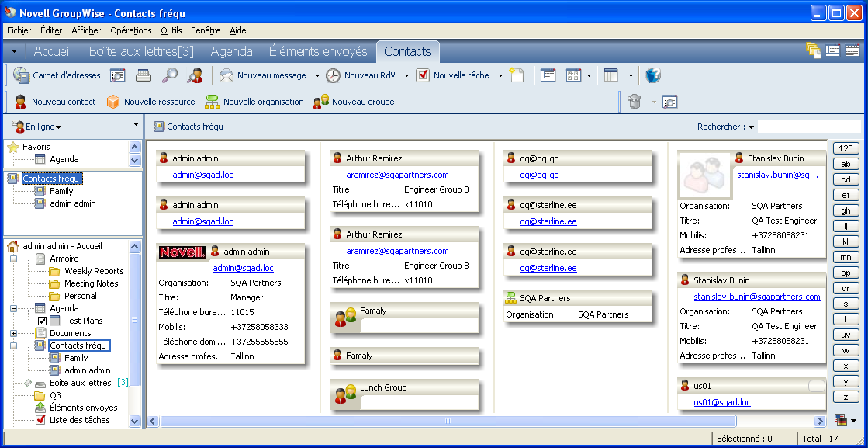Create a Nouveau RdV appointment
The height and width of the screenshot is (448, 868).
click(x=361, y=75)
